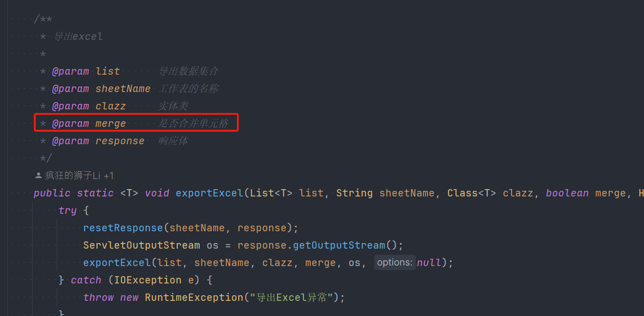
Task: Place cursor on exportExcel method declaration name
Action: coord(209,193)
